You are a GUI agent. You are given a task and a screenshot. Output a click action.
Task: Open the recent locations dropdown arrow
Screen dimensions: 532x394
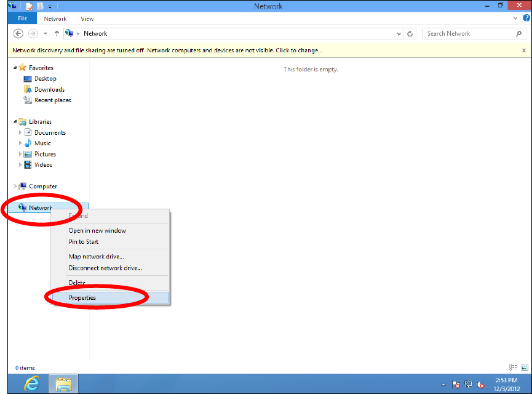[x=46, y=34]
